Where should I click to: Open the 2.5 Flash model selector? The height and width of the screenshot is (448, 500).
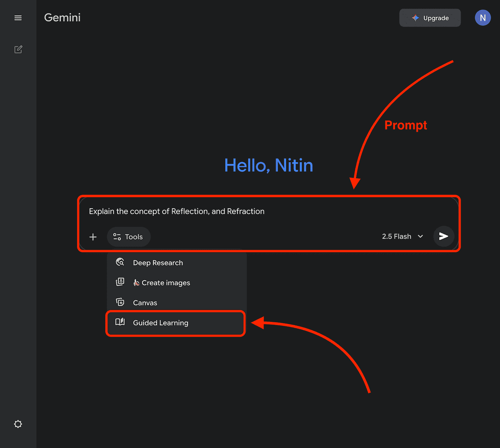[397, 237]
